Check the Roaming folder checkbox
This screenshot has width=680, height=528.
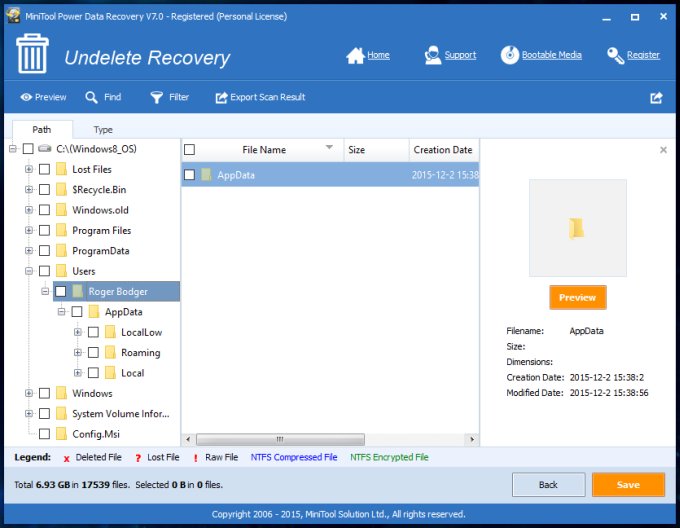93,352
